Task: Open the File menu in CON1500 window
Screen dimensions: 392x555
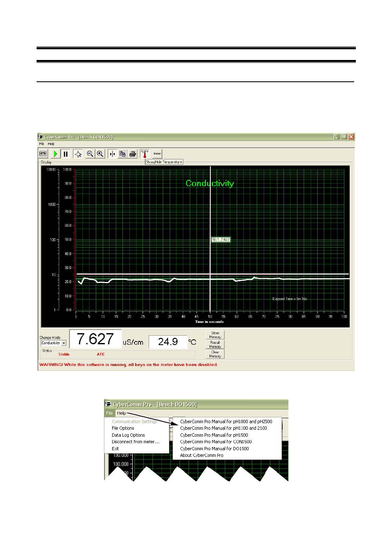Action: click(x=42, y=144)
